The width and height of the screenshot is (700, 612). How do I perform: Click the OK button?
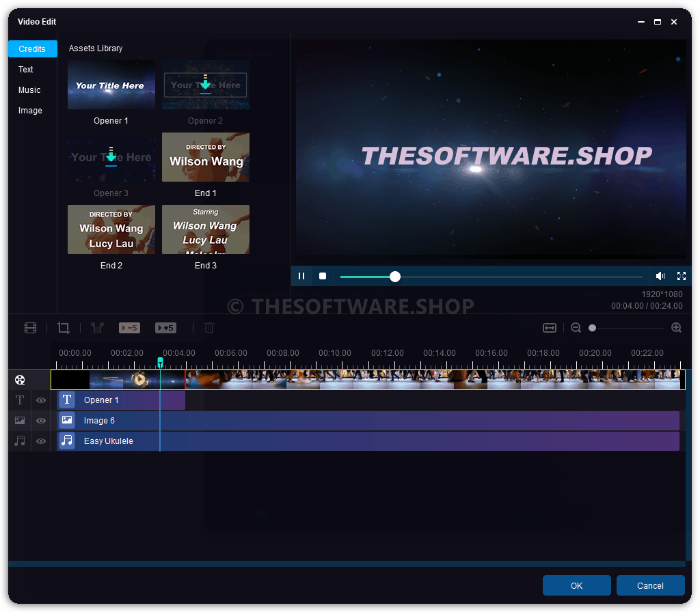(577, 585)
